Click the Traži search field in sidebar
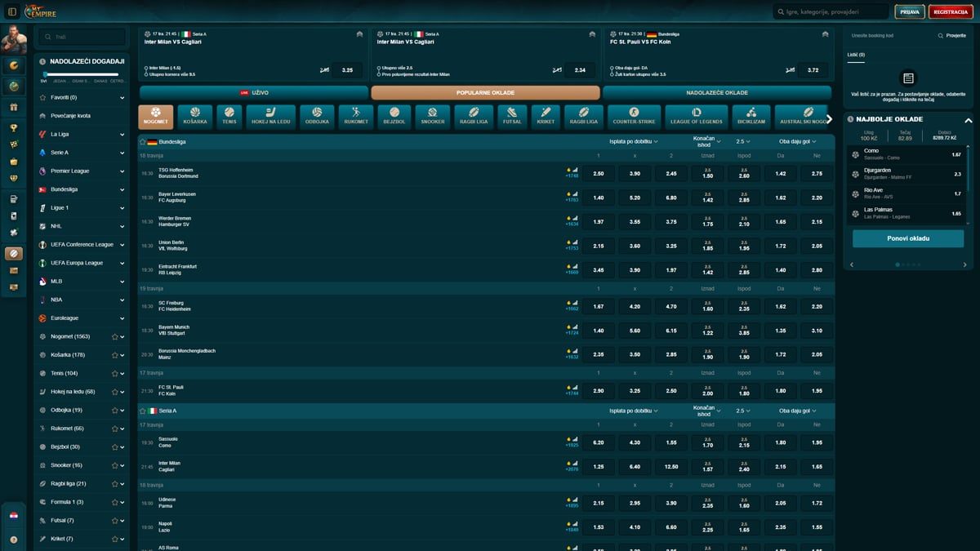Viewport: 980px width, 551px height. pyautogui.click(x=83, y=38)
